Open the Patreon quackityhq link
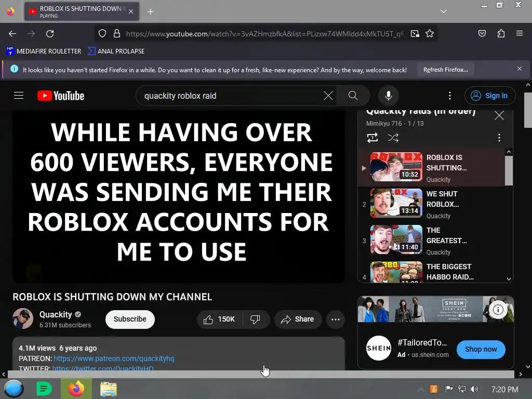 [x=114, y=358]
